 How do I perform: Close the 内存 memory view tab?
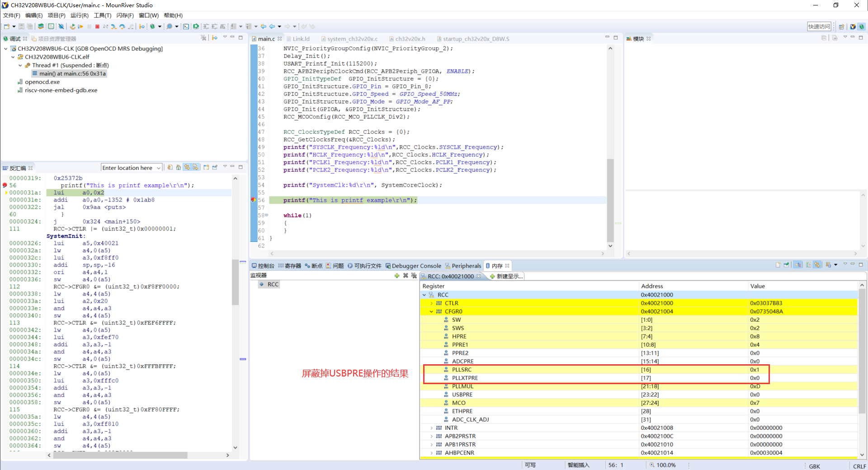tap(508, 266)
